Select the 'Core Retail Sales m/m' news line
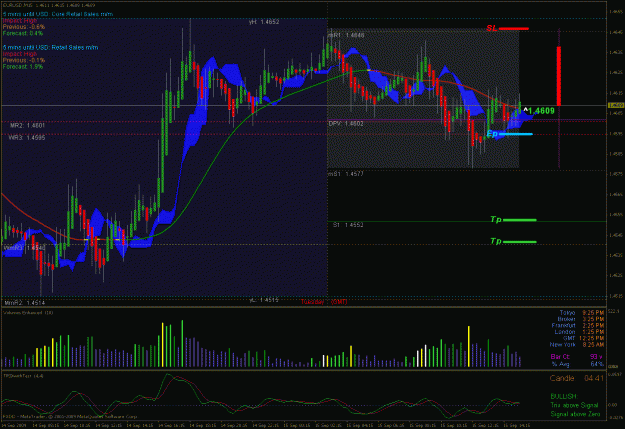This screenshot has height=429, width=625. pos(58,14)
